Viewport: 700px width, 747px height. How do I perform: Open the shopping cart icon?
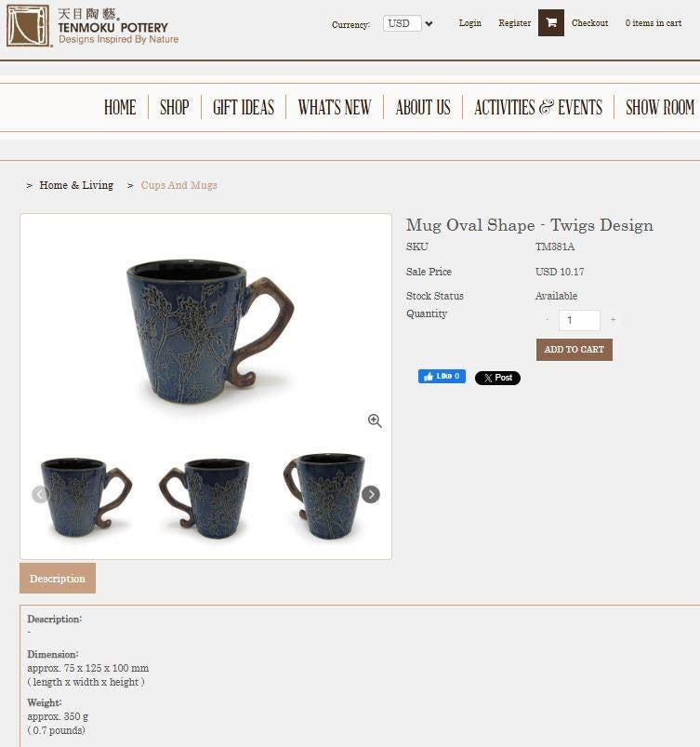551,23
